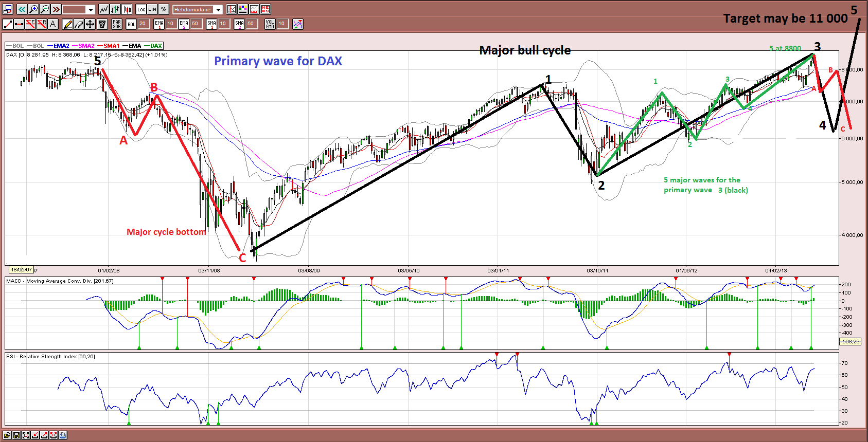Switch to line chart style
Screen dimensions: 868x442
(x=104, y=9)
